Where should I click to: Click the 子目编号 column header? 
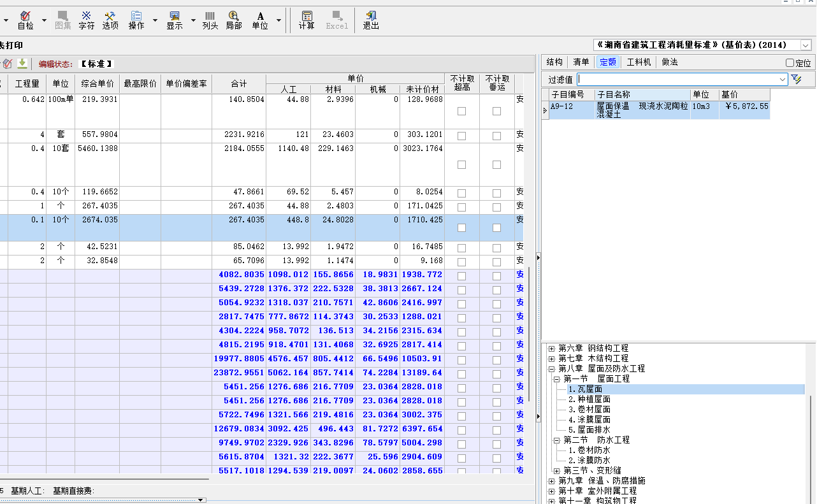click(572, 95)
